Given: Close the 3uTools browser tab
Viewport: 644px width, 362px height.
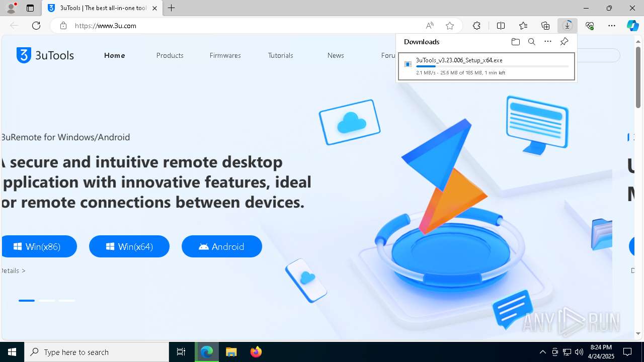Looking at the screenshot, I should (154, 8).
